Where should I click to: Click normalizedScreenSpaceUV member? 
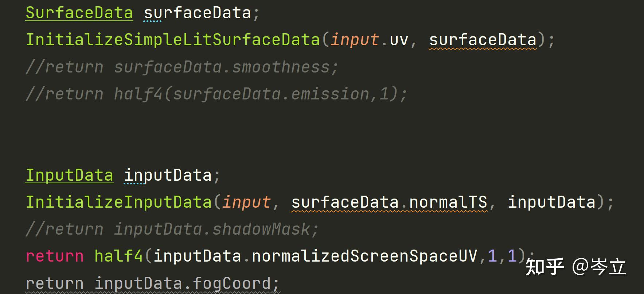click(x=364, y=256)
